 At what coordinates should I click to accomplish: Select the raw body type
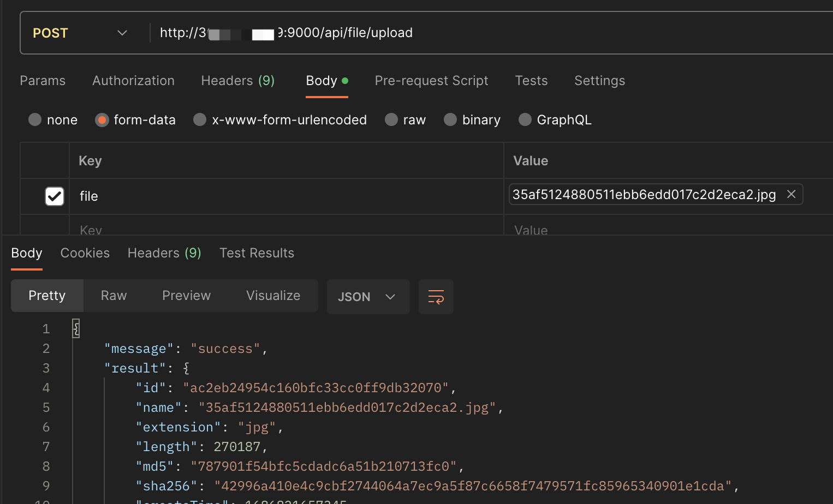[x=391, y=119]
